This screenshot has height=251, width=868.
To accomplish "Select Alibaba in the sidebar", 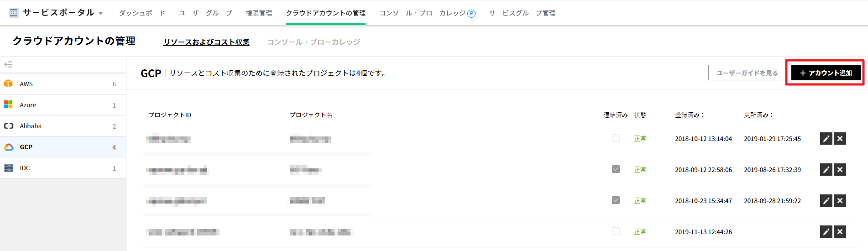I will (x=31, y=126).
